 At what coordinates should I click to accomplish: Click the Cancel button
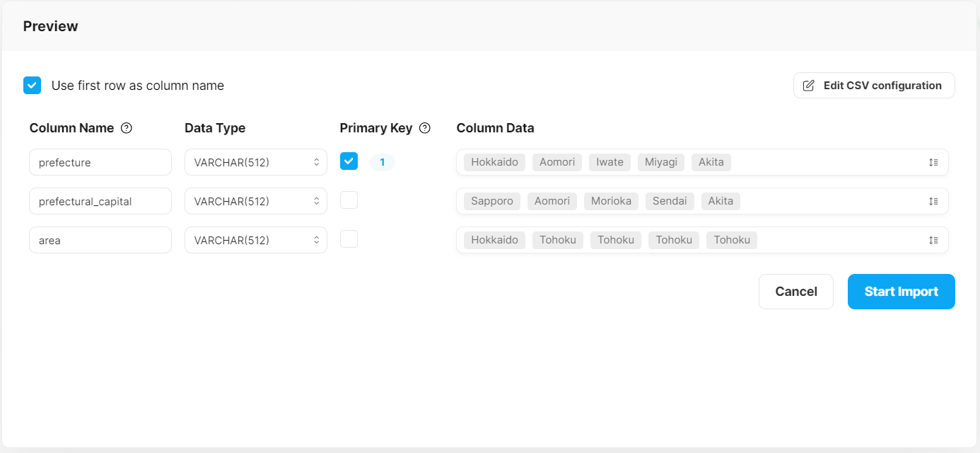click(796, 292)
